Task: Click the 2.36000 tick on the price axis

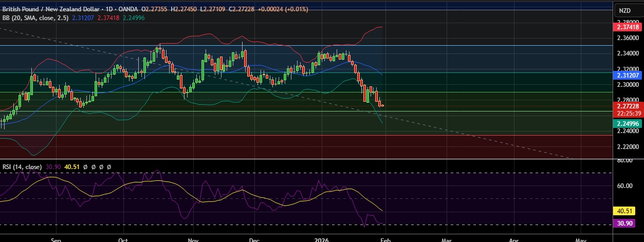Action: [x=628, y=38]
